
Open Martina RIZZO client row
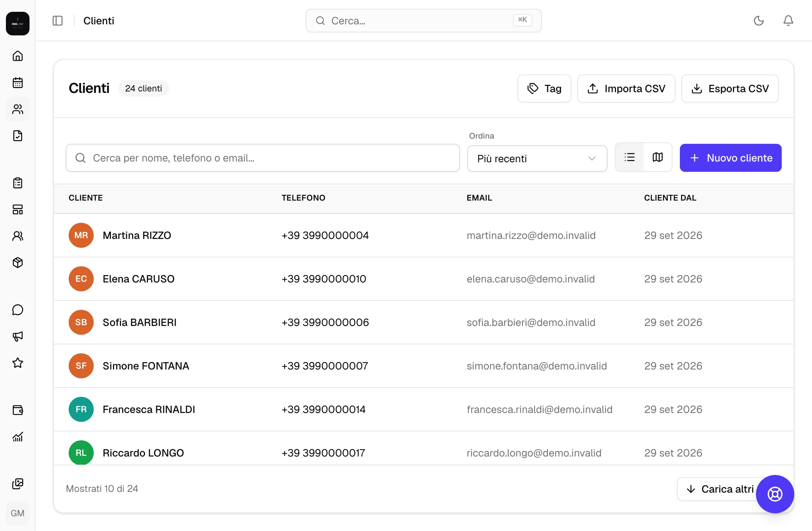coord(424,235)
